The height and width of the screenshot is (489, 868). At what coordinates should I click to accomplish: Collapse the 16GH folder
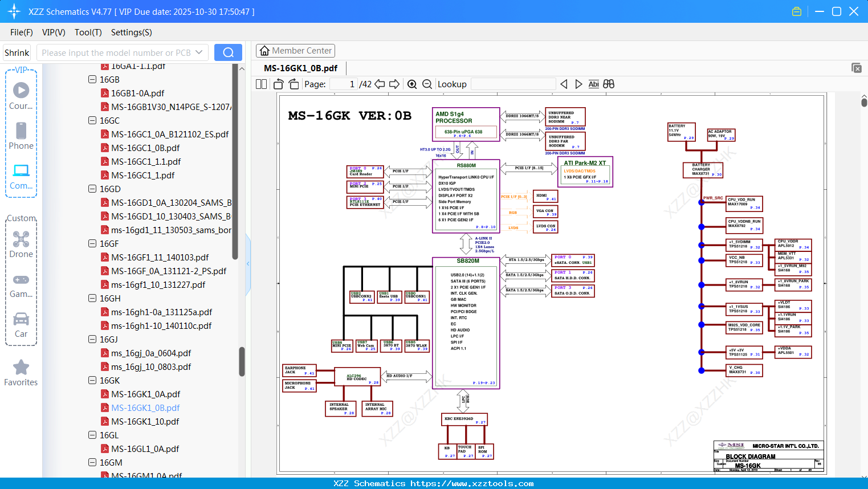pyautogui.click(x=92, y=299)
